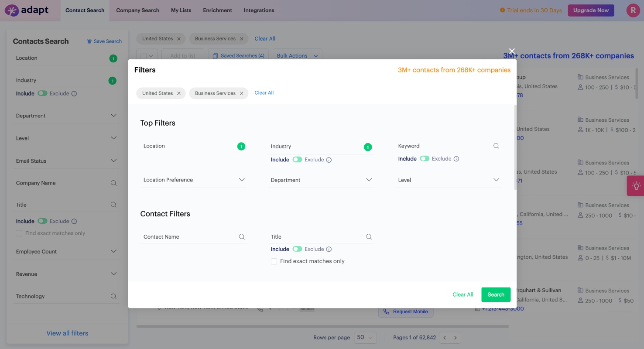The width and height of the screenshot is (644, 349).
Task: Click Industry count badge in modal
Action: tap(368, 147)
